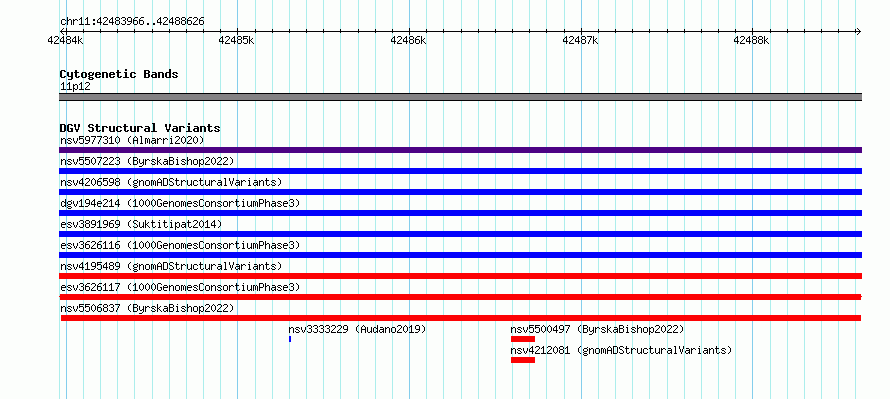This screenshot has width=890, height=399.
Task: Open esv3626117 (1000GenomesConsortiumPhase3) label
Action: coord(180,287)
